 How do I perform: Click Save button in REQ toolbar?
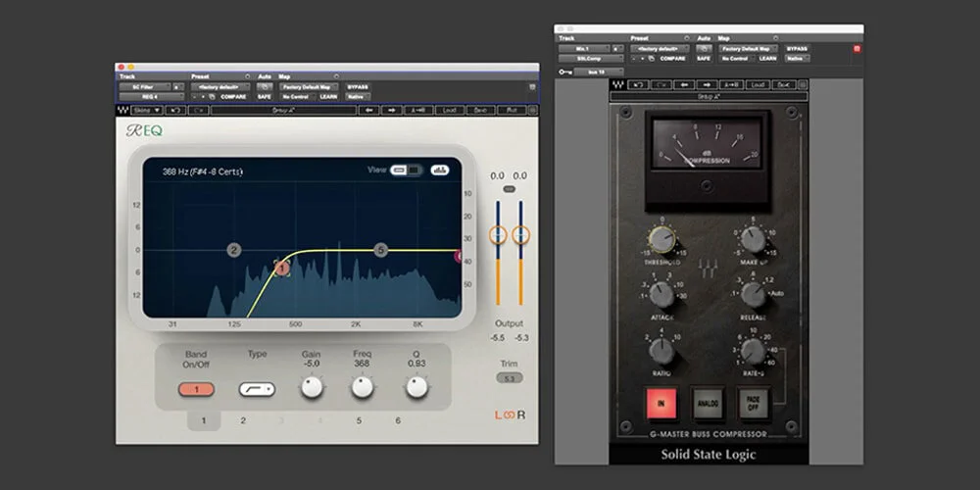pyautogui.click(x=480, y=110)
